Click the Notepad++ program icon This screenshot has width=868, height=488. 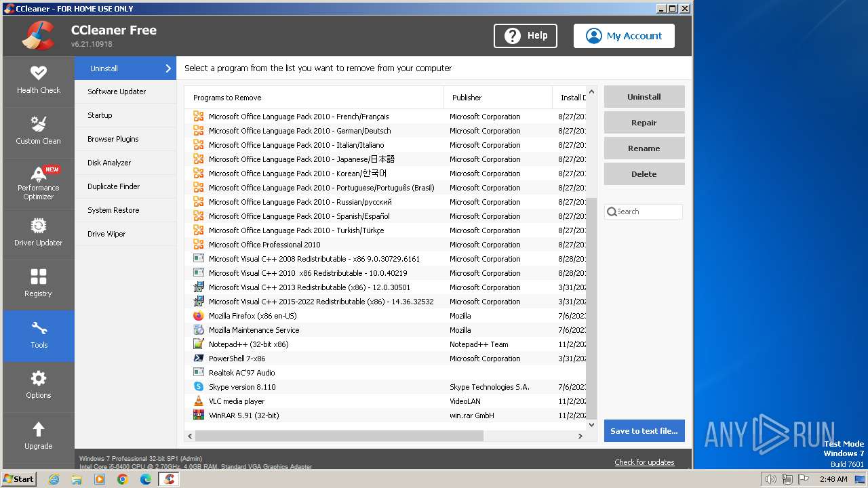click(199, 344)
